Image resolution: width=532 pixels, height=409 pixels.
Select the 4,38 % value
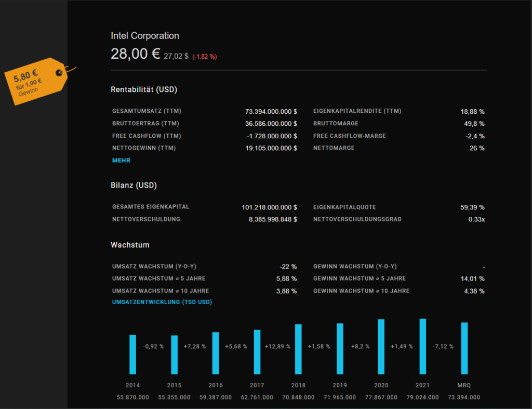click(474, 291)
